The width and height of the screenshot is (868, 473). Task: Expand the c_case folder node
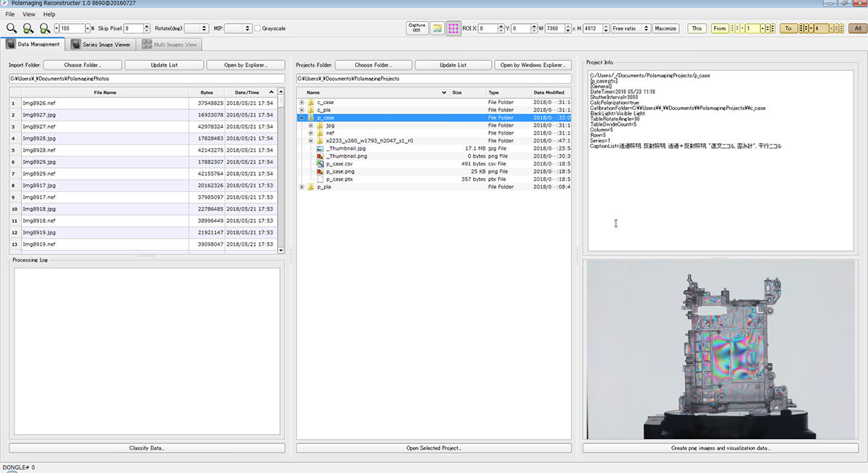302,102
